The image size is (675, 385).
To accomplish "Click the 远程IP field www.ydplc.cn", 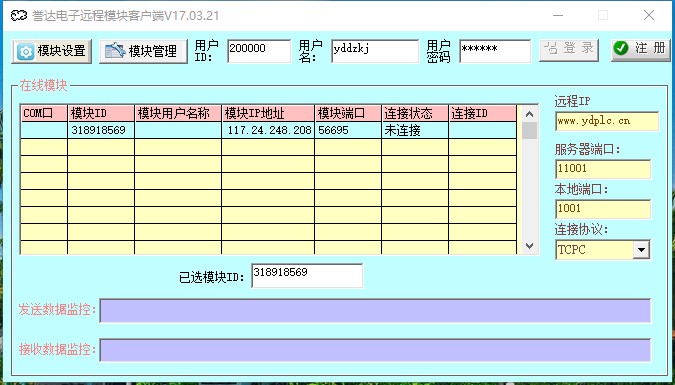I will pyautogui.click(x=607, y=121).
